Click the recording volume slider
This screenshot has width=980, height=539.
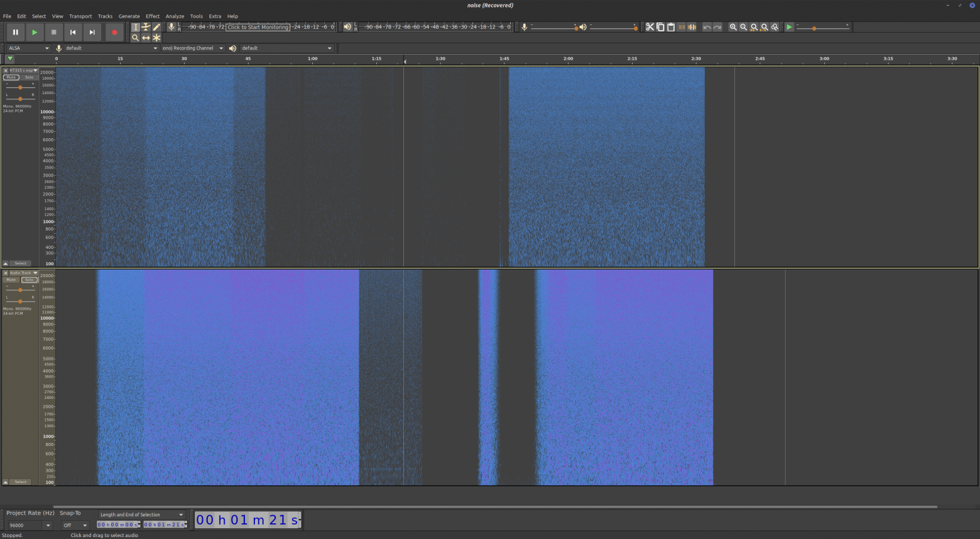(554, 27)
